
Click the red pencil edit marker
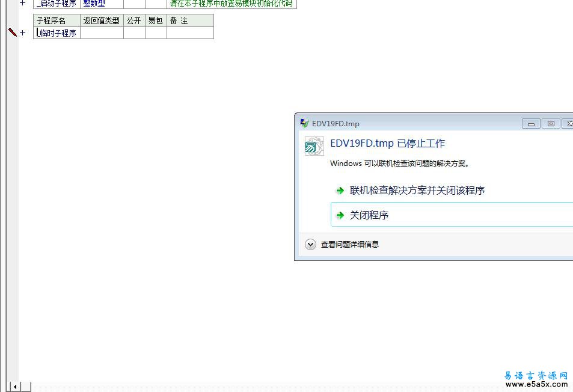pyautogui.click(x=13, y=32)
